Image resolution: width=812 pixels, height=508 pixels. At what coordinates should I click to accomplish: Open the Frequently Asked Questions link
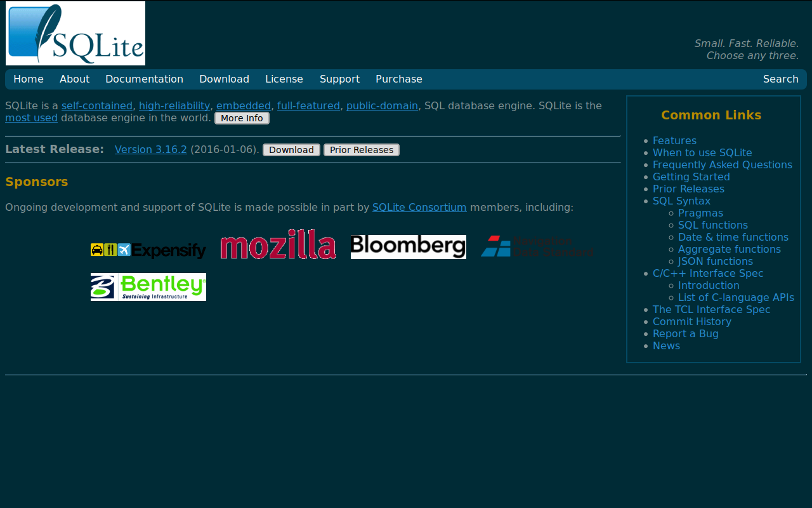tap(722, 164)
